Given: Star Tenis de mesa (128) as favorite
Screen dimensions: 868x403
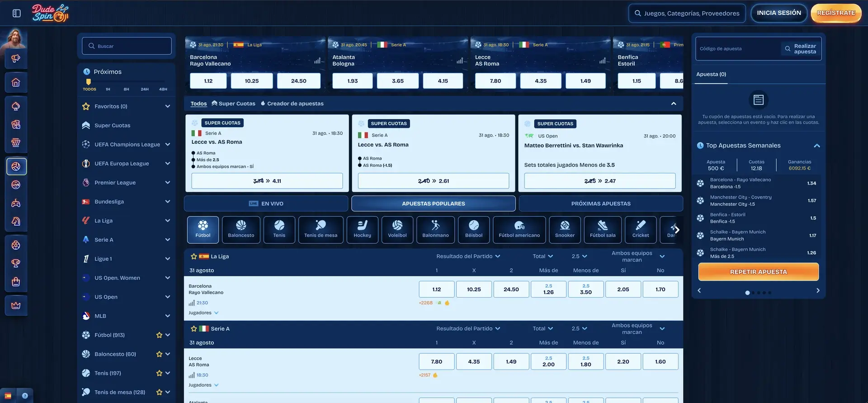Looking at the screenshot, I should tap(159, 392).
